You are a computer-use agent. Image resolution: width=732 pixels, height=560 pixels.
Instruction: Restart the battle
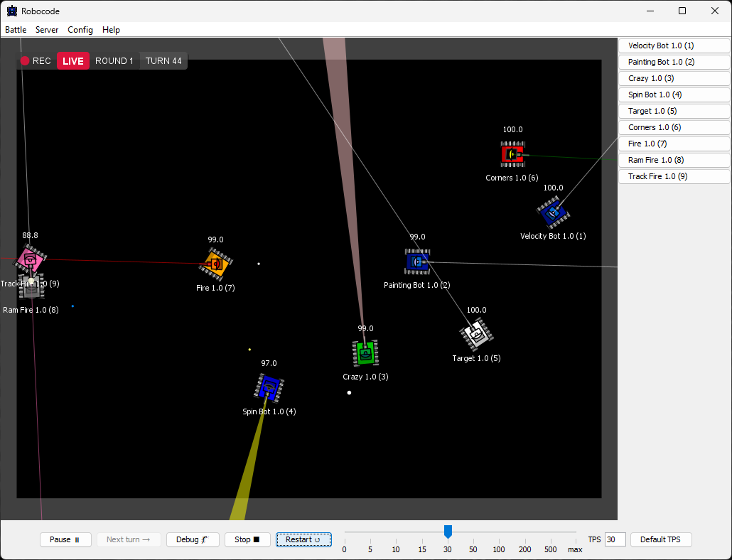[303, 539]
